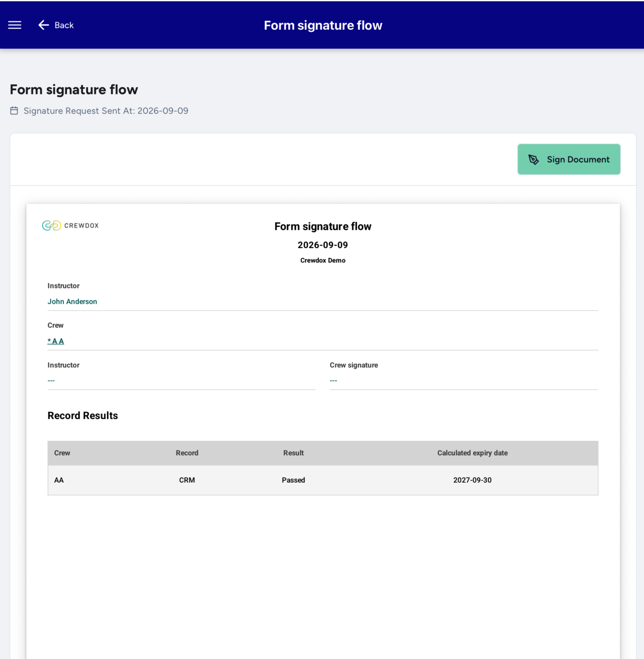The width and height of the screenshot is (644, 659).
Task: Click the pen icon on Sign Document
Action: pyautogui.click(x=534, y=160)
